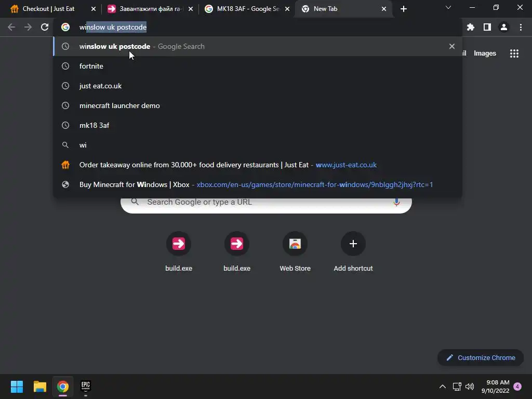The width and height of the screenshot is (532, 399).
Task: Click the Search Google or type a URL box
Action: (266, 204)
